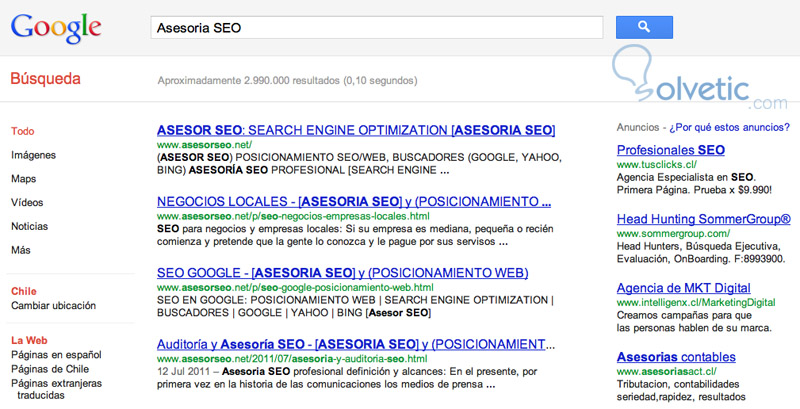Go to Vídeos results
Image resolution: width=800 pixels, height=409 pixels.
click(x=27, y=202)
